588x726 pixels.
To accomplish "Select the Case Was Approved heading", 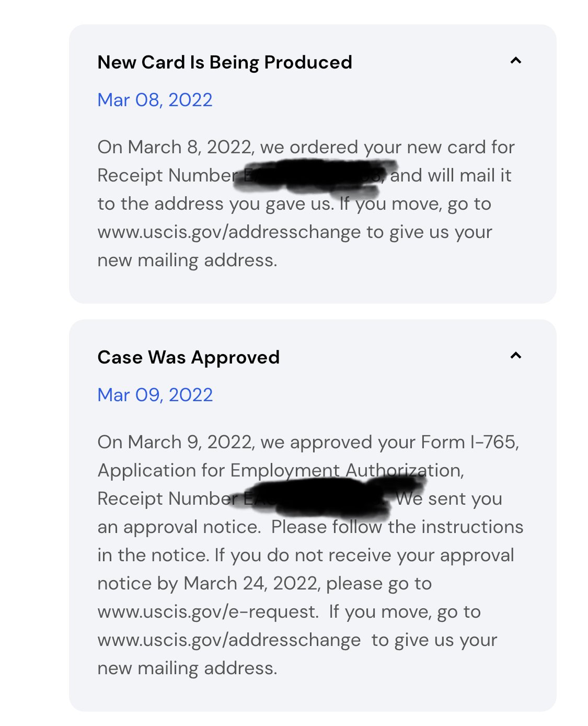I will [x=189, y=357].
